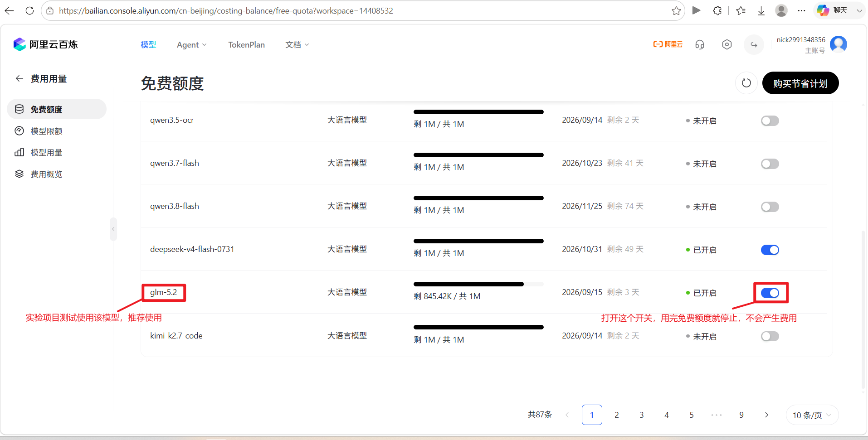Open the nick2991348356 account avatar
This screenshot has height=440, width=868.
point(839,44)
